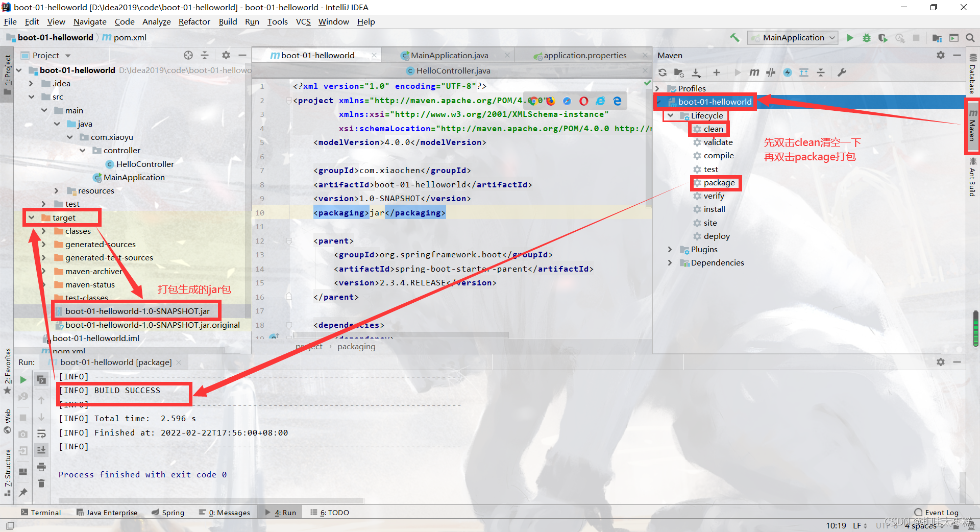
Task: Open Maven settings wrench icon
Action: (x=842, y=72)
